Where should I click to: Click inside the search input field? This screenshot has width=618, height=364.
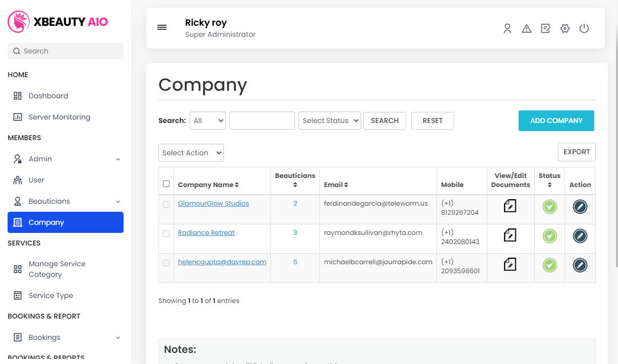point(262,120)
